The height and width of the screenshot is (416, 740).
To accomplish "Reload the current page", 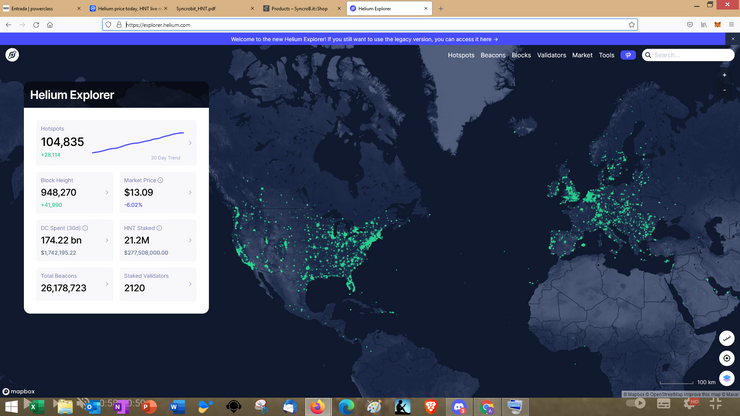I will (x=36, y=25).
